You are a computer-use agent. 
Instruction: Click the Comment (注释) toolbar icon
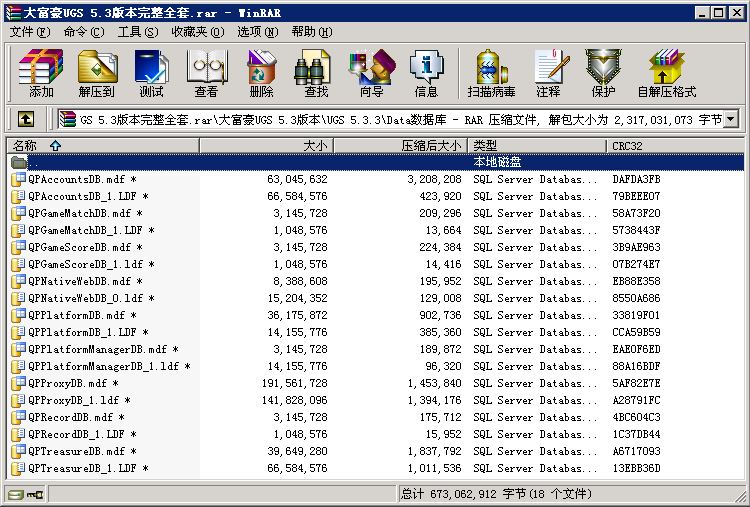tap(548, 73)
